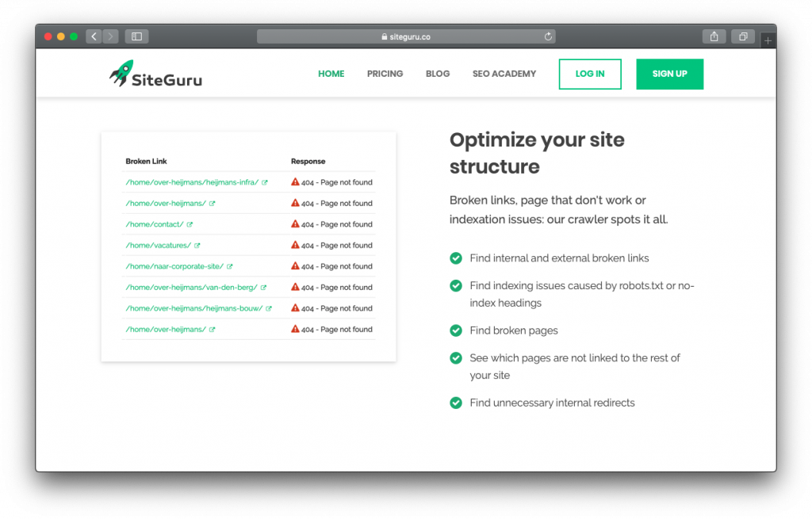Click green checkmark beside Find broken pages
Screen dimensions: 812x519
pyautogui.click(x=456, y=330)
